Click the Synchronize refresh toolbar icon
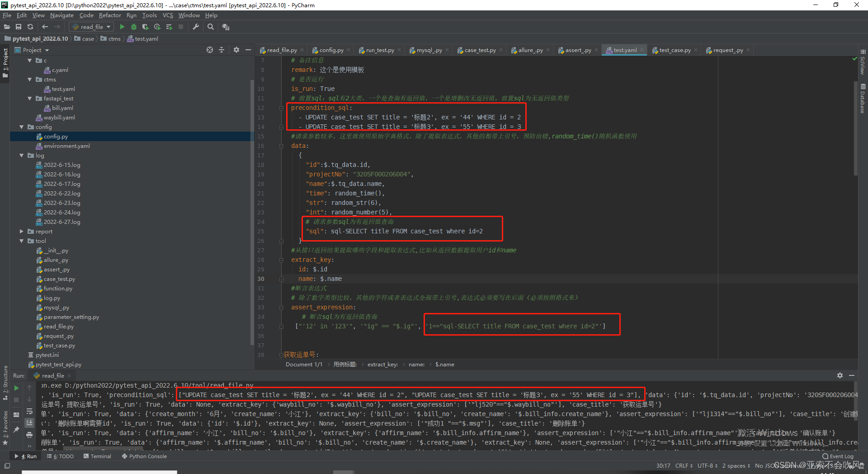The image size is (868, 474). click(x=30, y=27)
